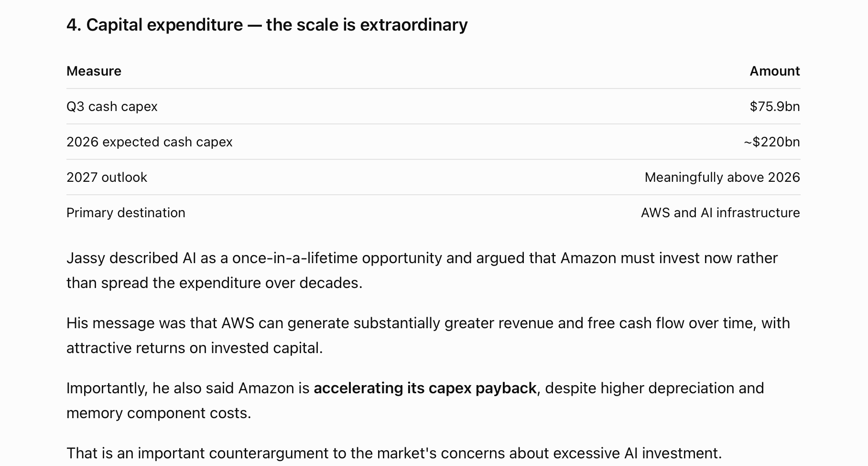Select the 'AWS and AI infrastructure' cell
The image size is (868, 466).
click(720, 212)
